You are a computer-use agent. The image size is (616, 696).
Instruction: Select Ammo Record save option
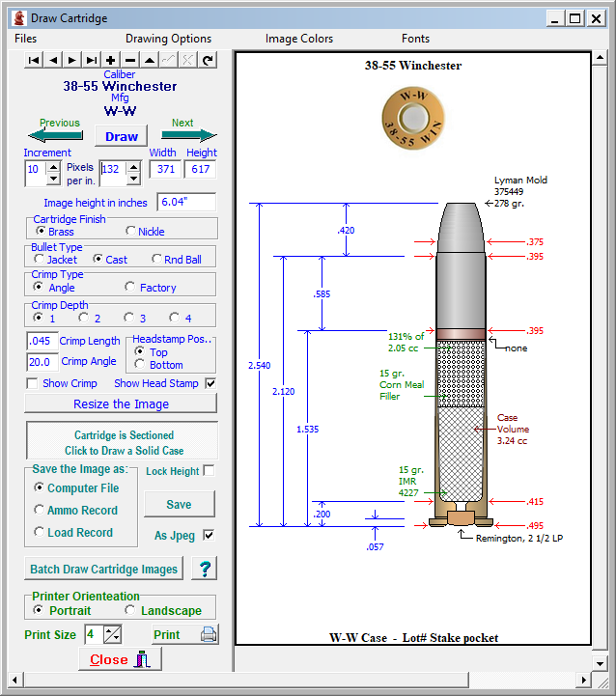pos(39,510)
